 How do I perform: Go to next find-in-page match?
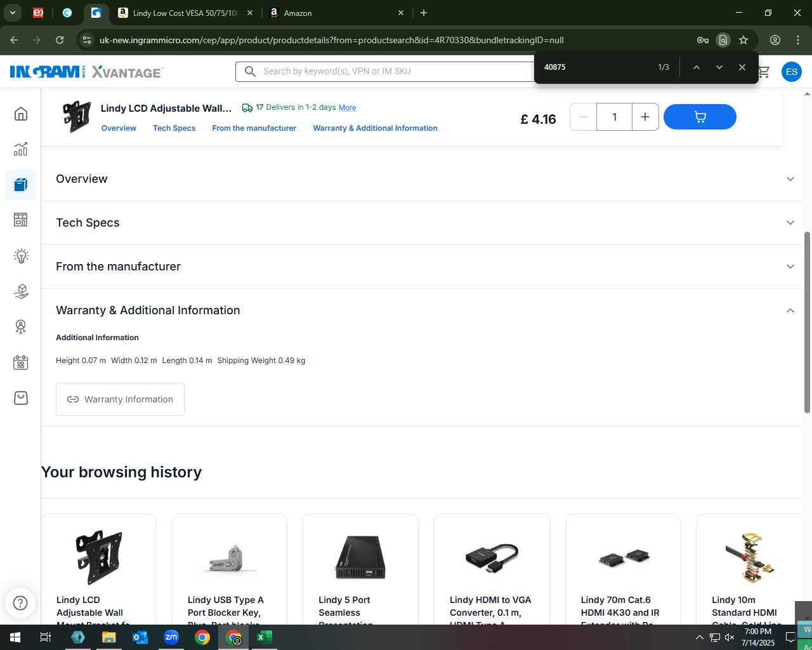[719, 67]
